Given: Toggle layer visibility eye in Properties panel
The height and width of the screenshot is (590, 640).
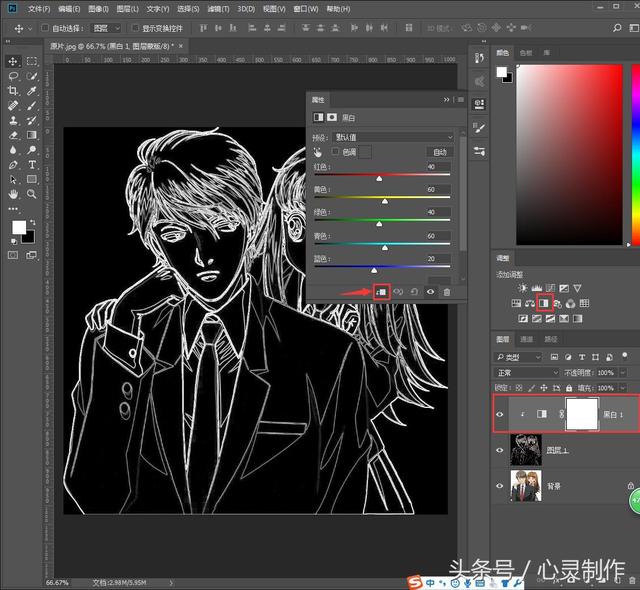Looking at the screenshot, I should (x=430, y=292).
